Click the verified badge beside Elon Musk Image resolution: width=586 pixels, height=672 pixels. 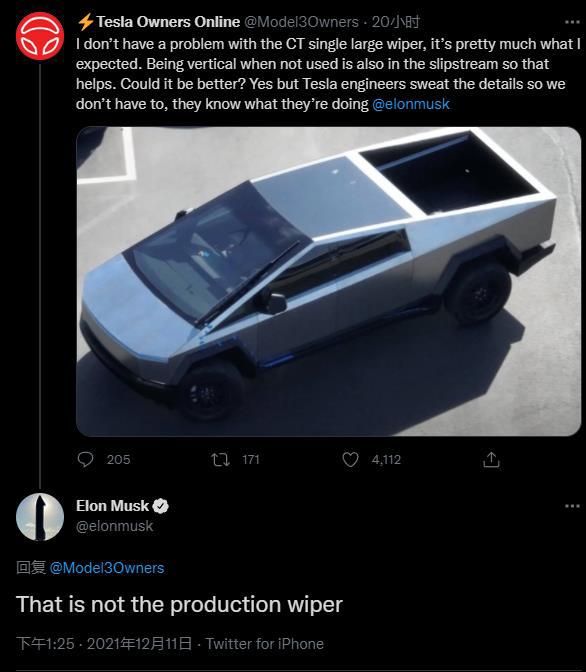click(161, 506)
